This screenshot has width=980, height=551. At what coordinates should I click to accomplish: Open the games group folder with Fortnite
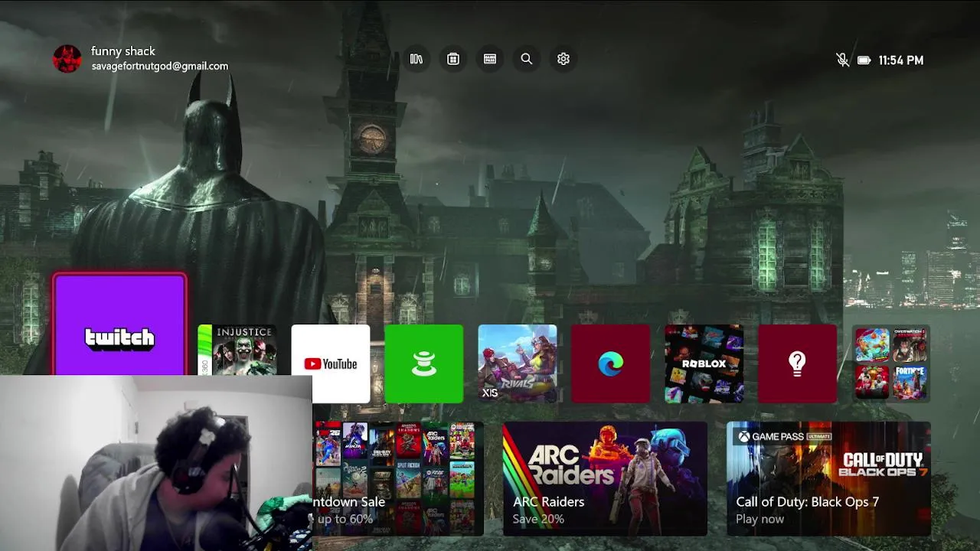pyautogui.click(x=891, y=364)
